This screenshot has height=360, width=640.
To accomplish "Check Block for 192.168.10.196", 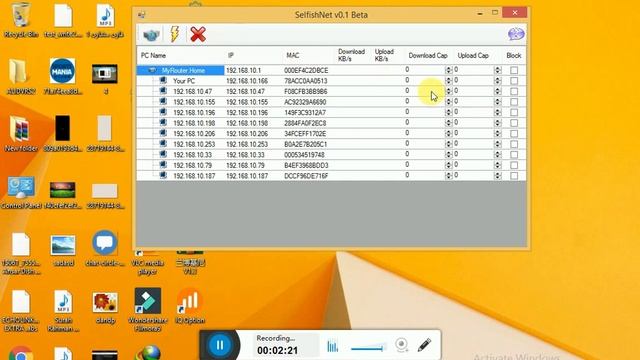I will pos(514,113).
